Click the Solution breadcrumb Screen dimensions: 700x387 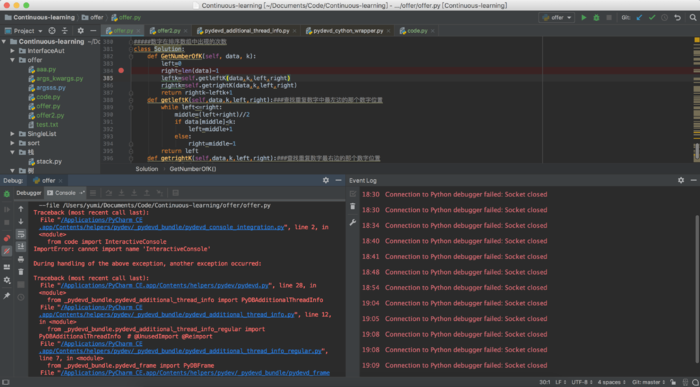tap(146, 169)
